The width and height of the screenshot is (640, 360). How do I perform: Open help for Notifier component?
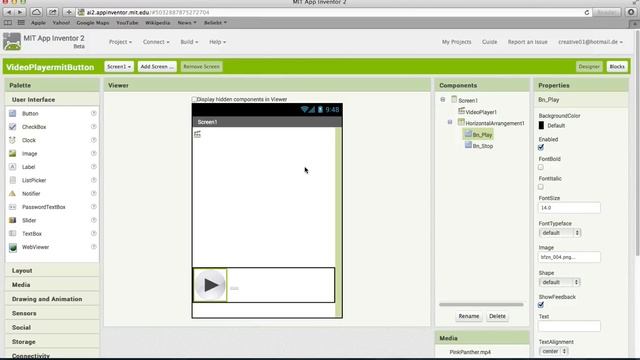(x=93, y=193)
